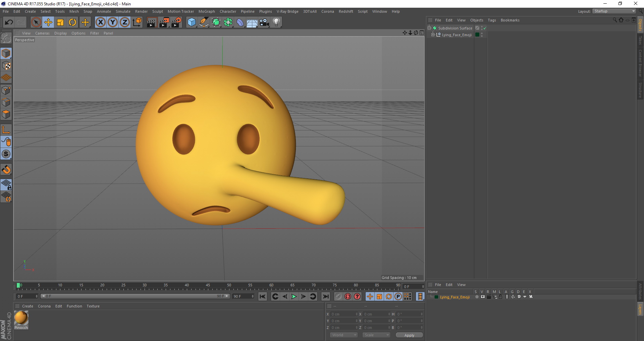Open the Sculpt menu
This screenshot has width=644, height=341.
[x=157, y=11]
